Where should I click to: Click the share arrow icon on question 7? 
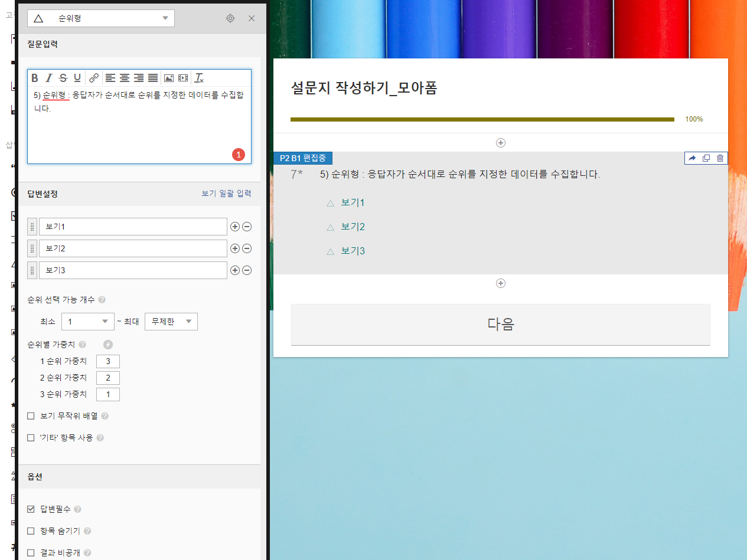[x=693, y=158]
